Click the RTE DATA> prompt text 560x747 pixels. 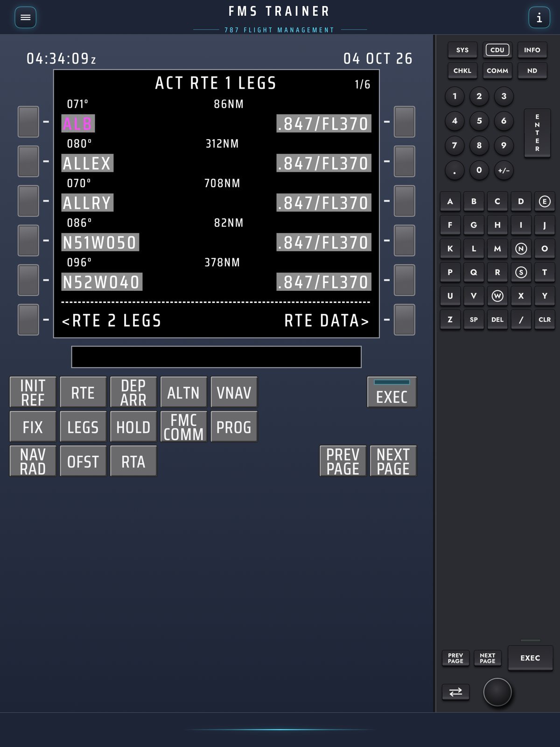pos(327,321)
